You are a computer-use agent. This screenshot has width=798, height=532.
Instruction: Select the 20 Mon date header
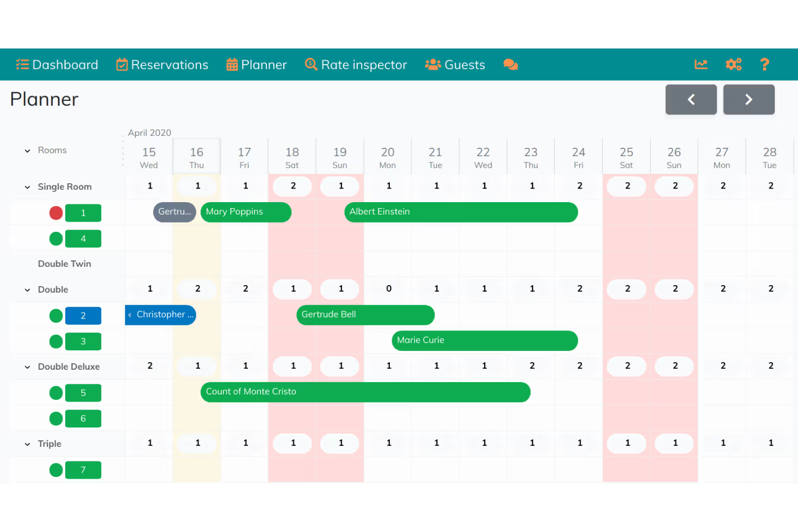tap(388, 157)
